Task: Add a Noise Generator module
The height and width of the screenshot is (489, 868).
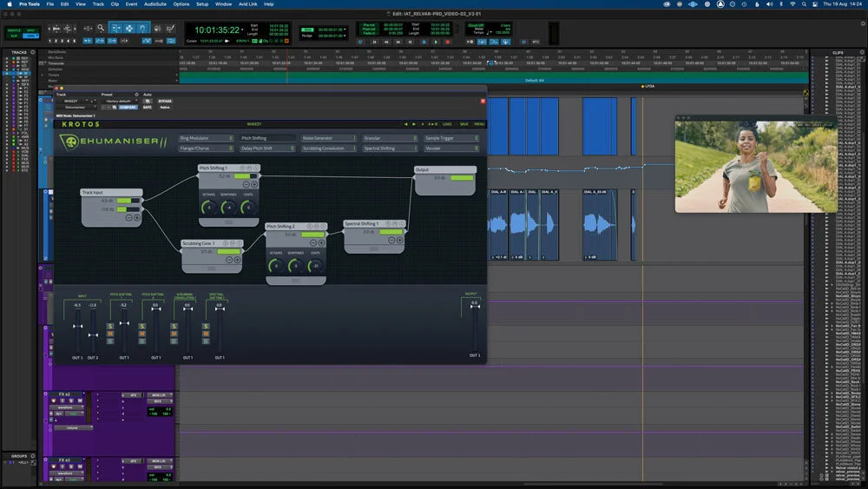Action: pos(328,138)
